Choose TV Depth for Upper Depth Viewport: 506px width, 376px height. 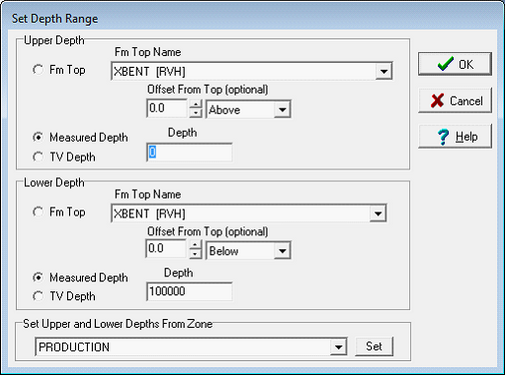coord(38,157)
